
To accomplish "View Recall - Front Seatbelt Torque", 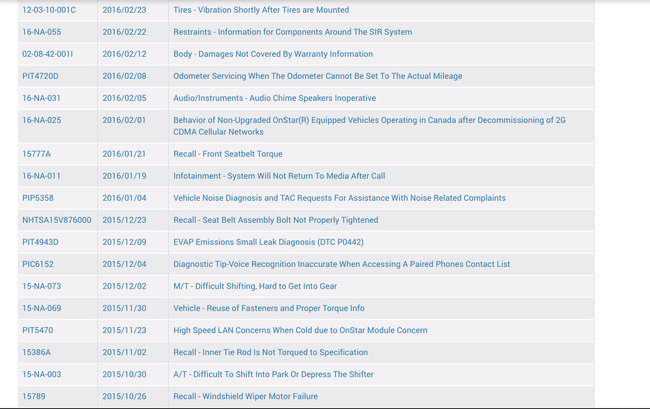I will coord(228,154).
